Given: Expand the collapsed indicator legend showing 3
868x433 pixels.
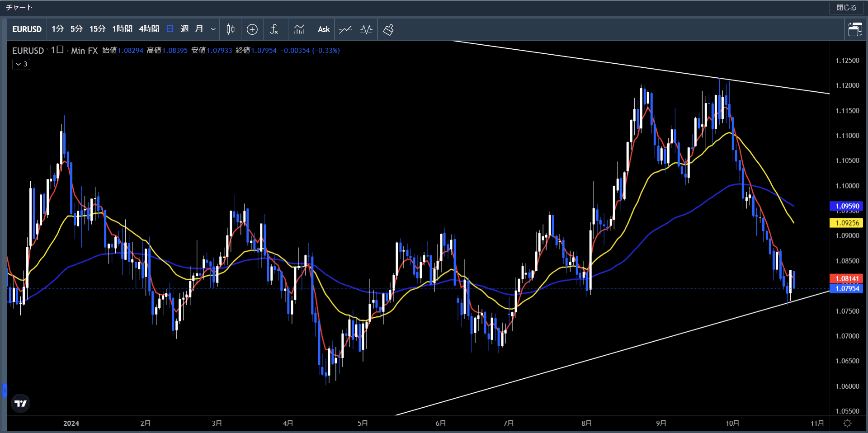Looking at the screenshot, I should (x=21, y=64).
